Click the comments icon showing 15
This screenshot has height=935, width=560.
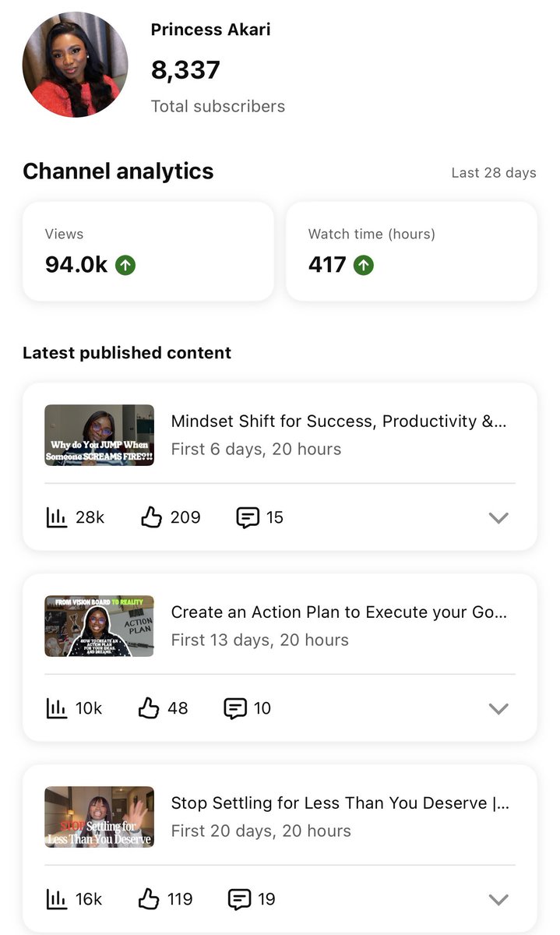[x=248, y=517]
